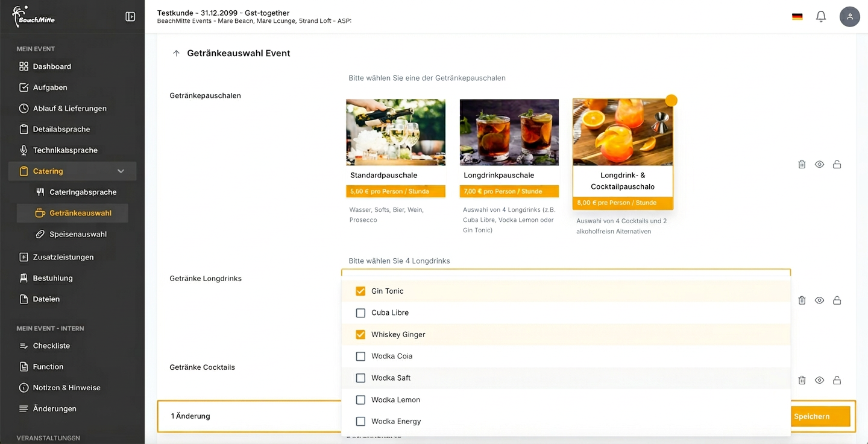The image size is (868, 444).
Task: Collapse the Getränkeauswahl Event section arrow
Action: coord(176,52)
